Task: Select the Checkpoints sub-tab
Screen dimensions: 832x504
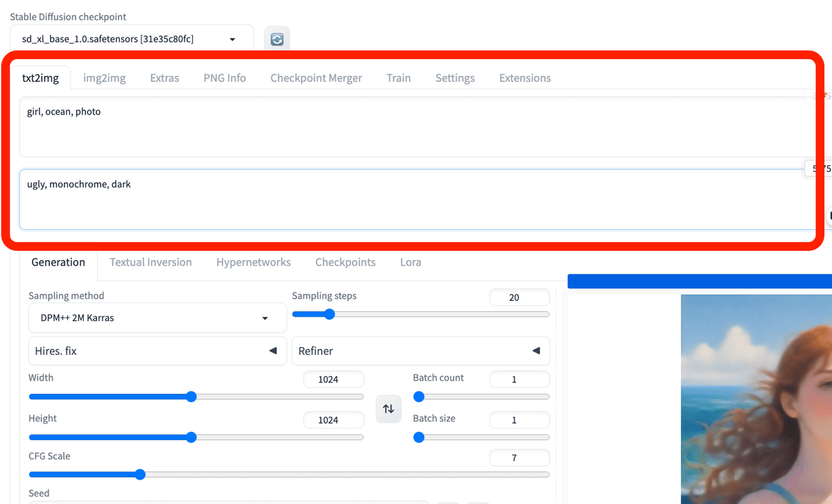Action: pyautogui.click(x=345, y=262)
